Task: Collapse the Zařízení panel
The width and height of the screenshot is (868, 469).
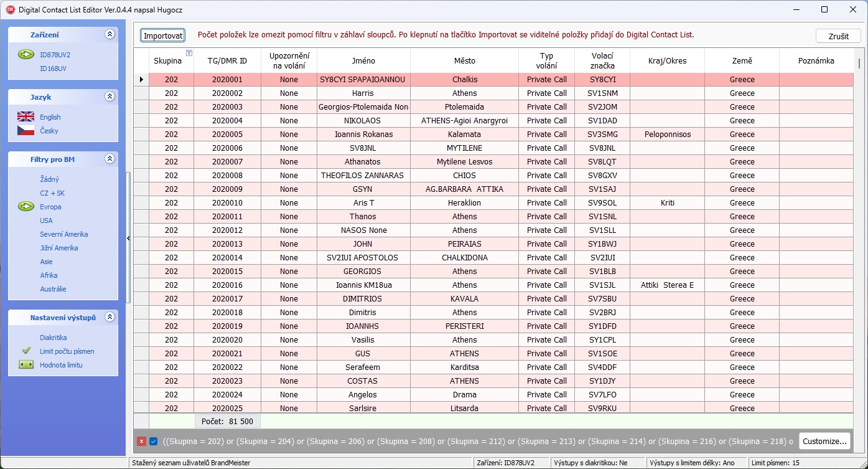Action: pos(110,34)
